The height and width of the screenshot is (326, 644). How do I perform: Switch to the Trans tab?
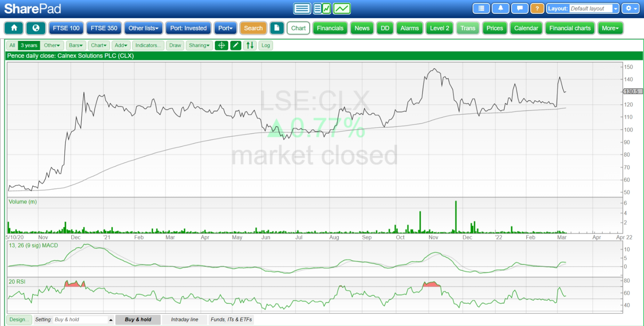pyautogui.click(x=468, y=28)
